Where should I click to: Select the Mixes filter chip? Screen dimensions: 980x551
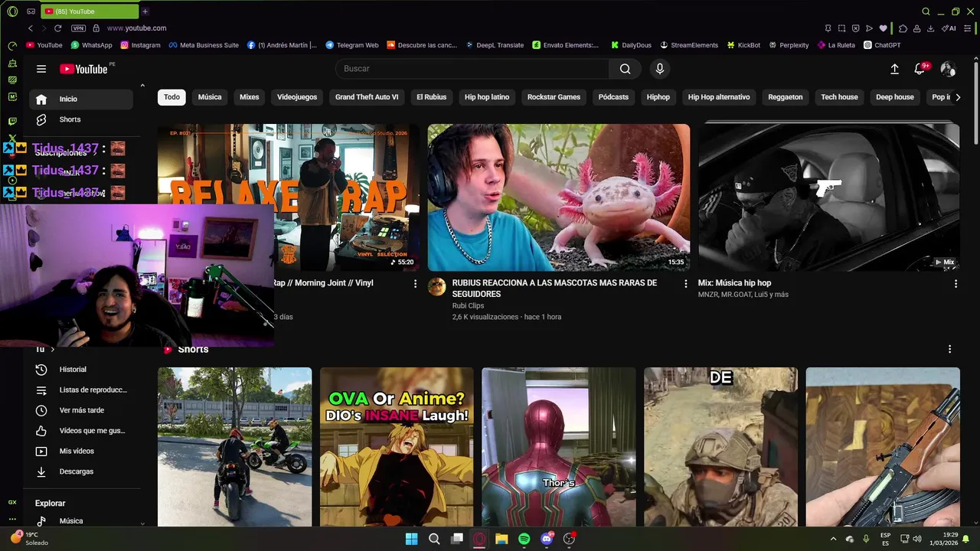[249, 97]
